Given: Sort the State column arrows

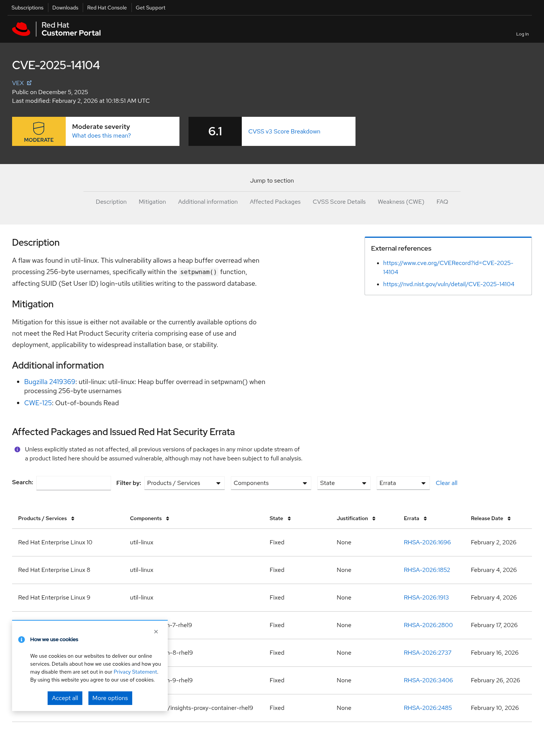Looking at the screenshot, I should click(289, 519).
